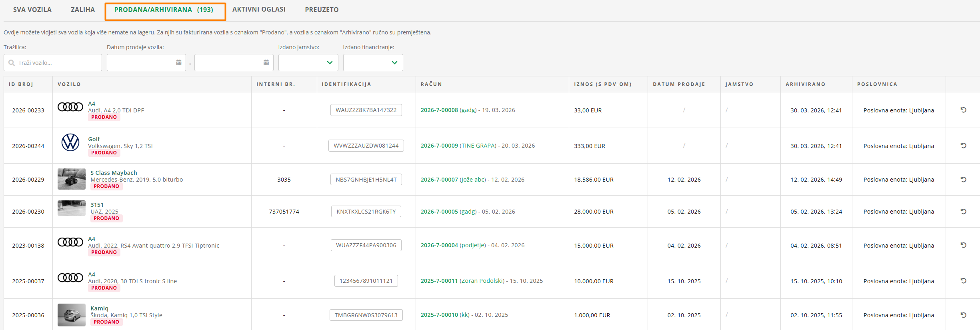Select the VIN WAUZZZ8K7BA147322 identification box

tap(366, 110)
